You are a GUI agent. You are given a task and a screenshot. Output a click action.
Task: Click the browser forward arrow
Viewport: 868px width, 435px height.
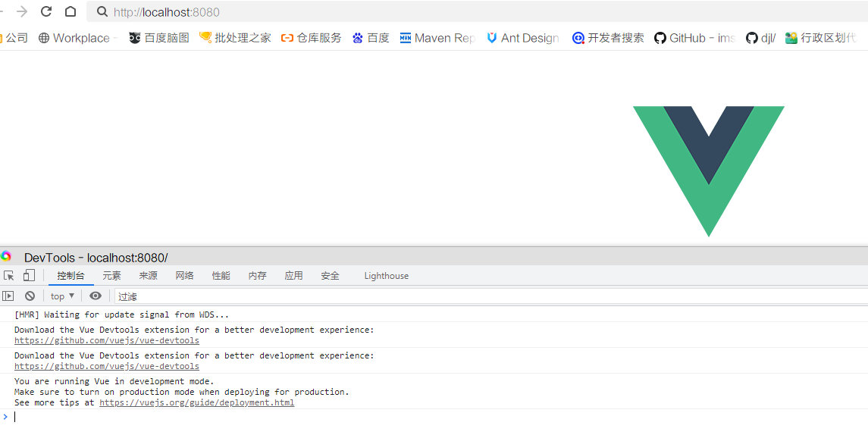click(22, 11)
